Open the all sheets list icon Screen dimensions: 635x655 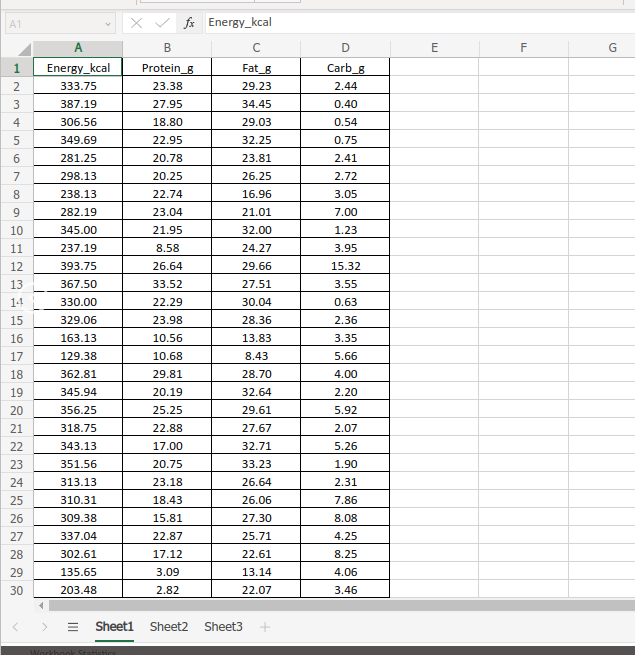tap(73, 627)
